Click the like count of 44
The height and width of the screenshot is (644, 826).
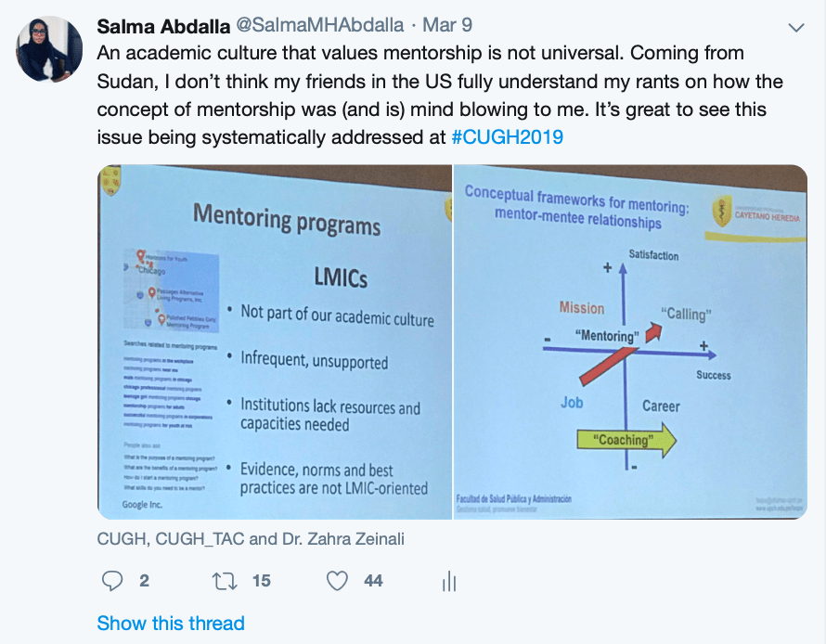tap(373, 581)
